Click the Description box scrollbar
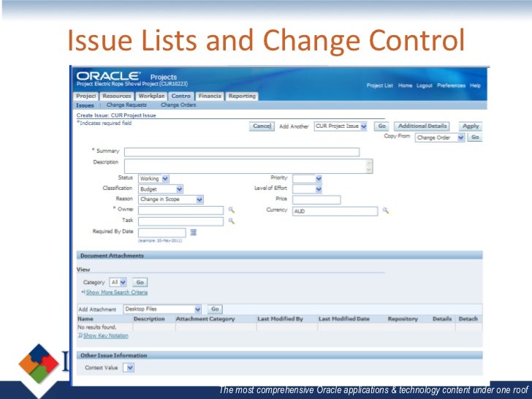 (x=370, y=167)
